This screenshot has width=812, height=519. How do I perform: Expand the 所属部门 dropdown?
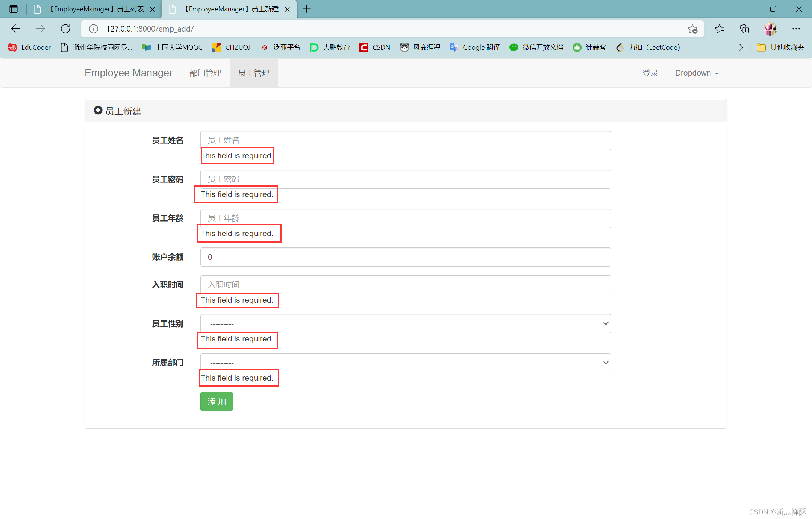(405, 363)
